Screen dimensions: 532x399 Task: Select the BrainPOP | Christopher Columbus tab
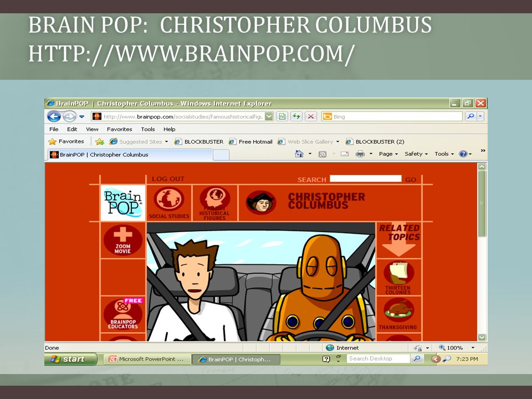(130, 155)
